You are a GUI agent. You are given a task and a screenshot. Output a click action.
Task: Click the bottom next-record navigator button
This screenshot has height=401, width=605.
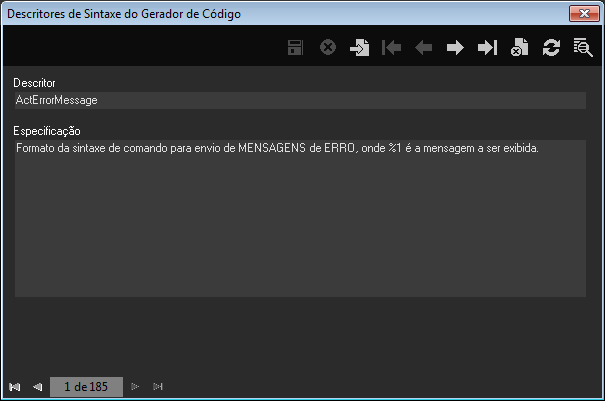tap(136, 387)
